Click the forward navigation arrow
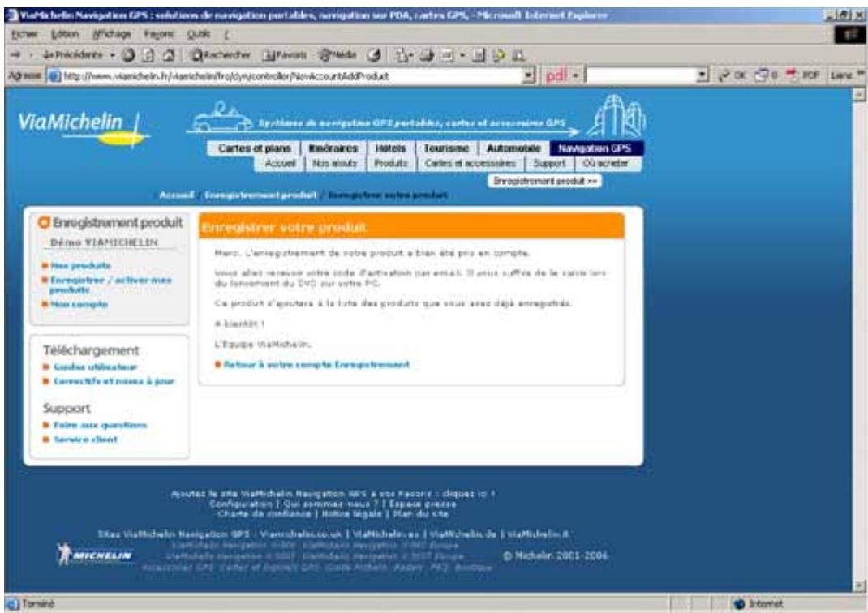This screenshot has width=868, height=613. coord(15,55)
